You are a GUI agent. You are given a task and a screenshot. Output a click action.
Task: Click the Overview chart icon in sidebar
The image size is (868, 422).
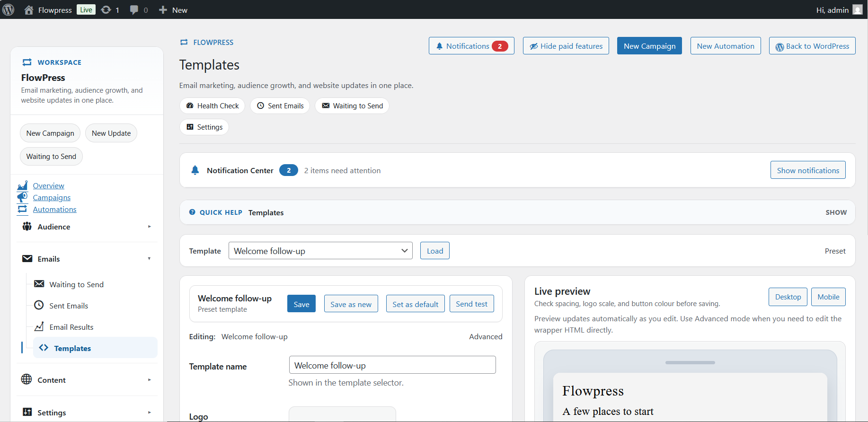[22, 185]
